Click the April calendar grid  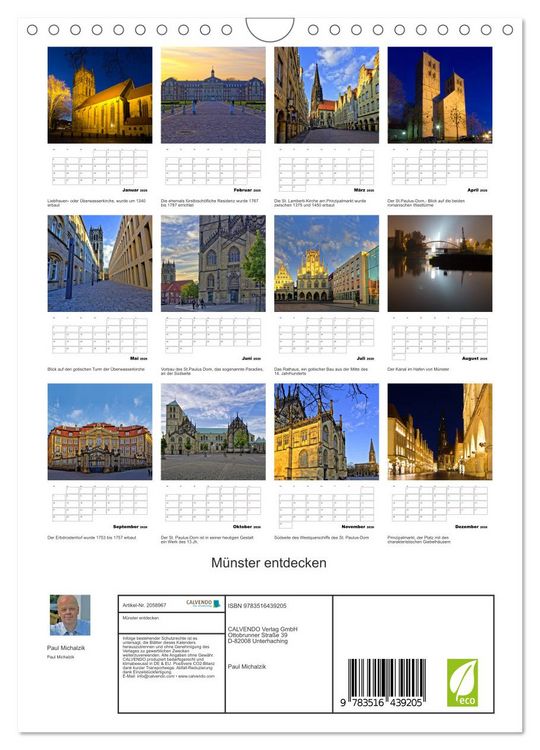pos(440,166)
